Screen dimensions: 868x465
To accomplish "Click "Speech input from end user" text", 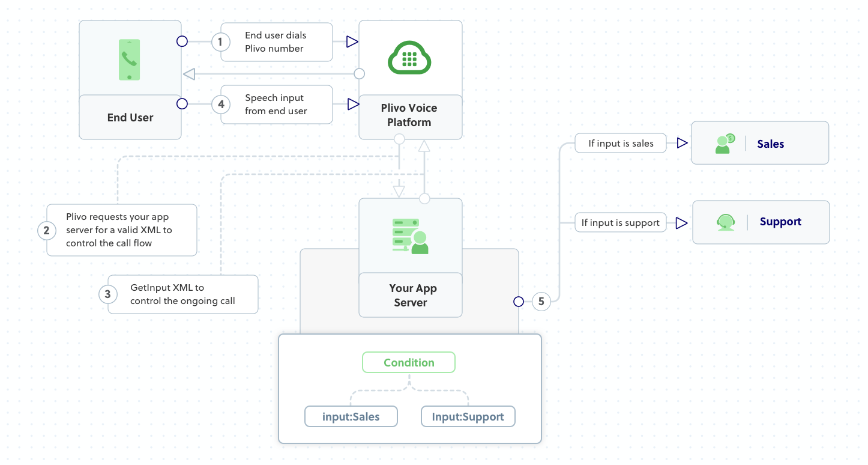I will (276, 105).
